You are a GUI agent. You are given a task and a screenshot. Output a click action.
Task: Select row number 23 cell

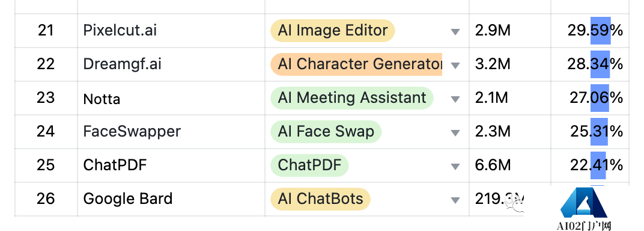[46, 98]
